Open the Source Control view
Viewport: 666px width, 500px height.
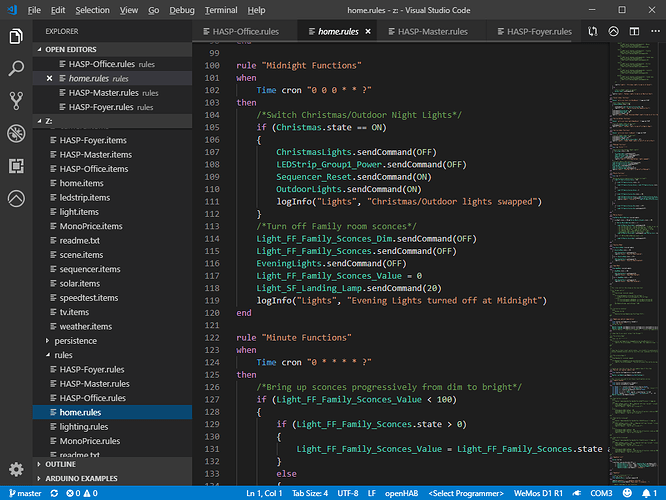(16, 100)
